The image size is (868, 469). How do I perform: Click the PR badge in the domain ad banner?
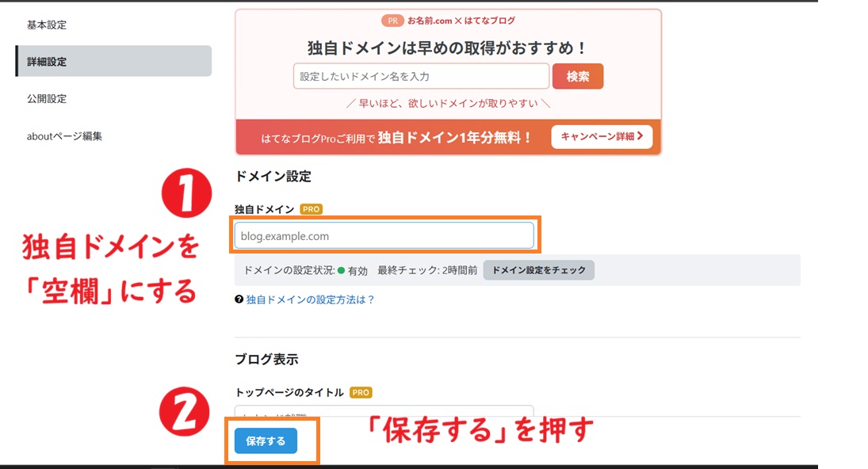coord(392,21)
